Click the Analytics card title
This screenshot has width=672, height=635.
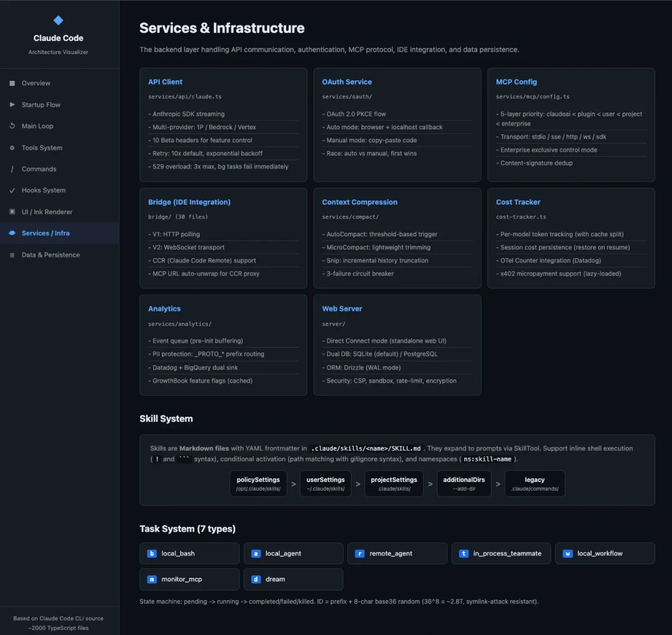click(x=164, y=308)
